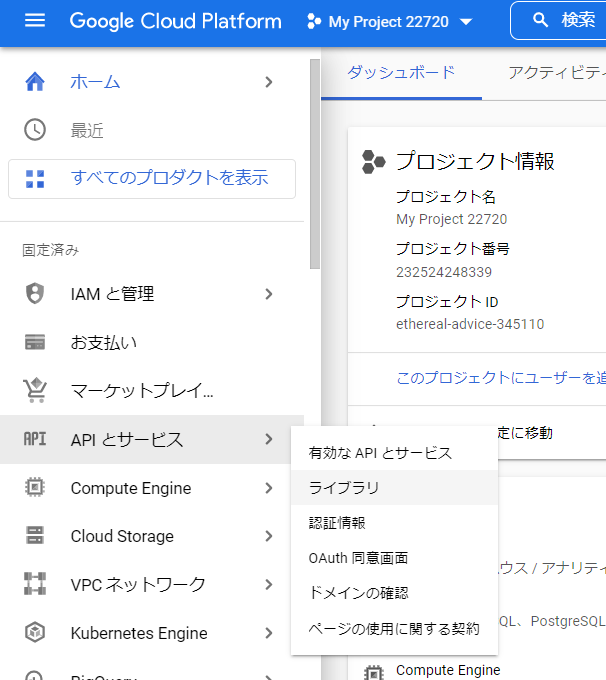The height and width of the screenshot is (680, 606).
Task: Open IAM と管理 in the sidebar
Action: pyautogui.click(x=152, y=294)
